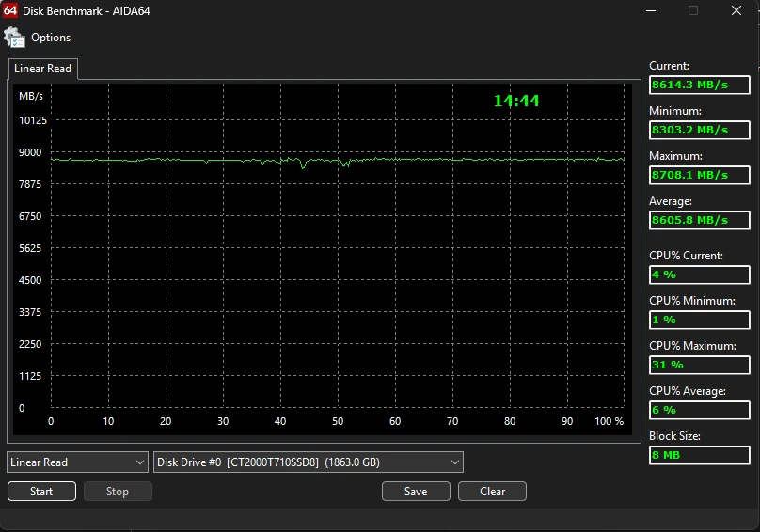The height and width of the screenshot is (532, 760).
Task: Save the benchmark results
Action: (x=416, y=491)
